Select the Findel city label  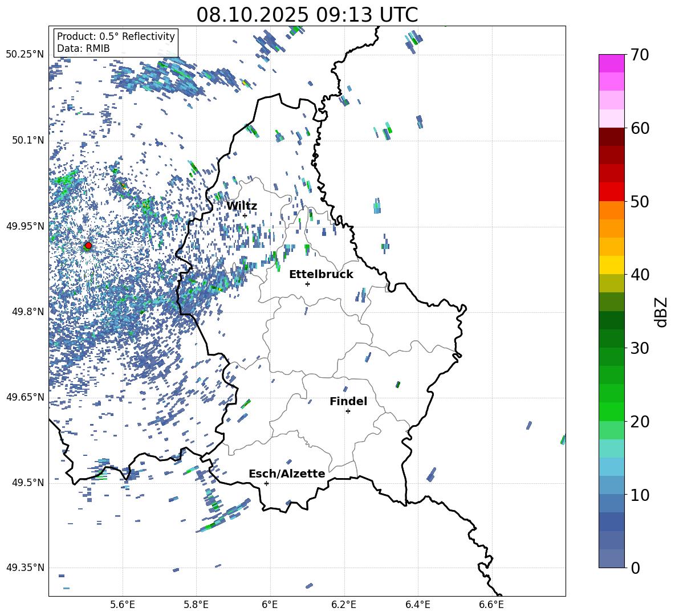tap(348, 401)
